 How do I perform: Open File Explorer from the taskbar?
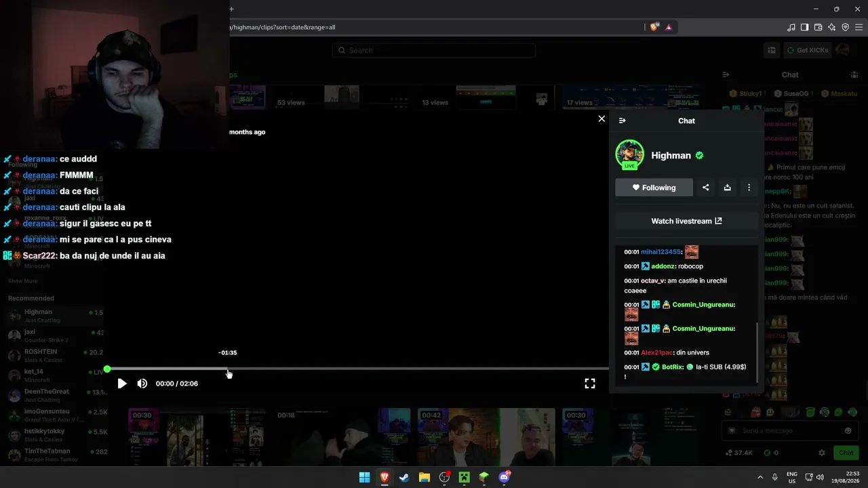pos(424,477)
